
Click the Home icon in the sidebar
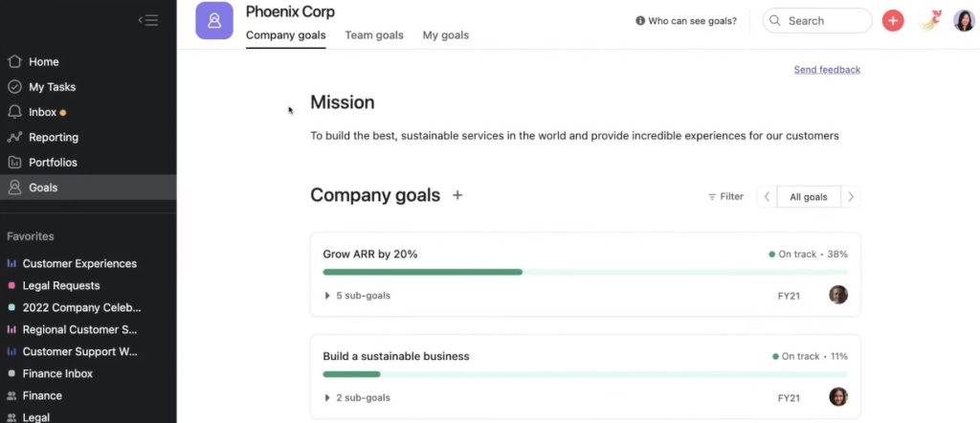pyautogui.click(x=14, y=61)
